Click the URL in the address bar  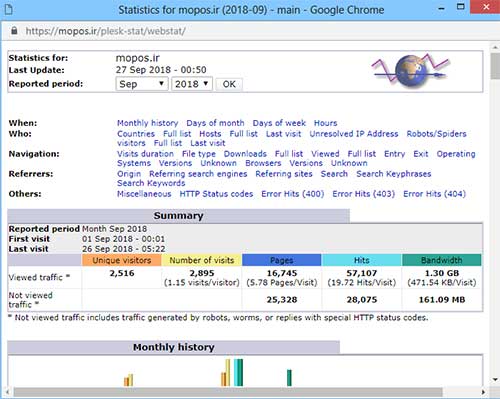[x=106, y=31]
